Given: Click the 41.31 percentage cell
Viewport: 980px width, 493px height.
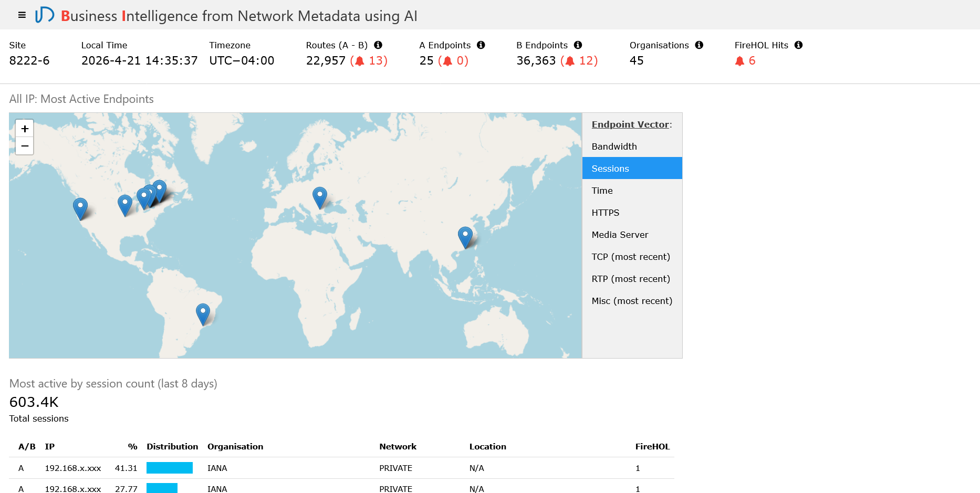Looking at the screenshot, I should tap(126, 468).
